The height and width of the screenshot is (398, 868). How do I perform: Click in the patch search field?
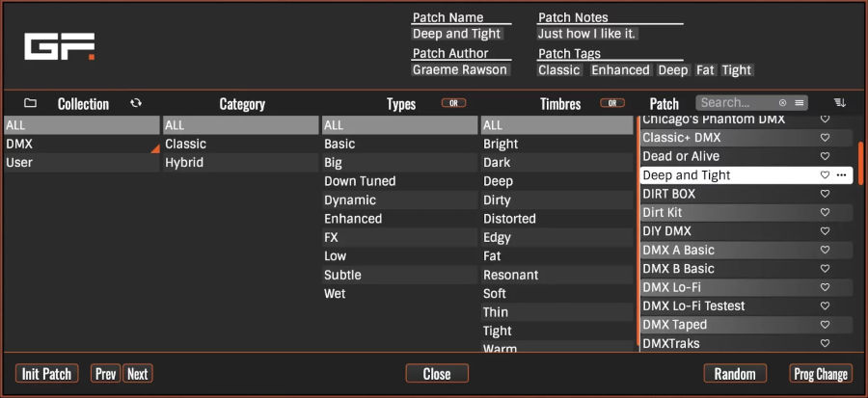738,103
